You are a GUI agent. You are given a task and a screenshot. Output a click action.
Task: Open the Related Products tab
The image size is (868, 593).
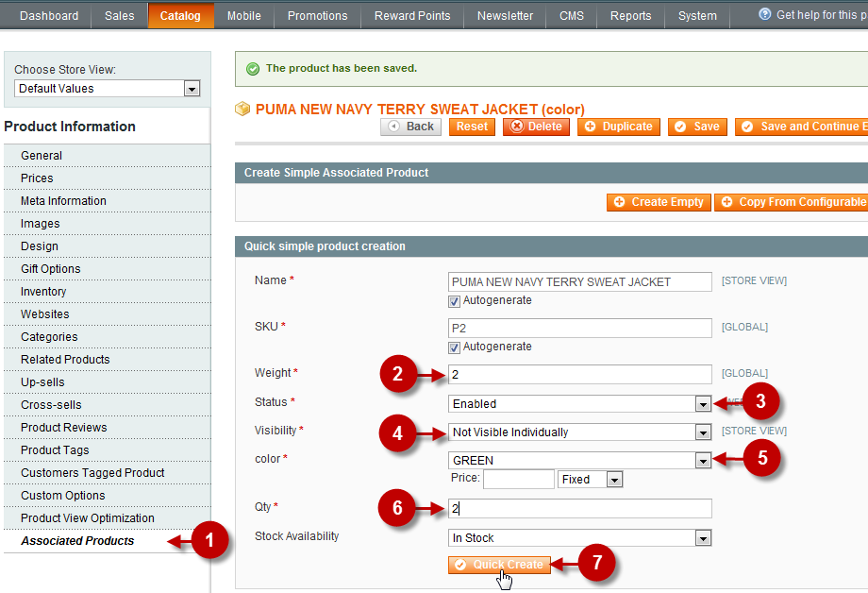(108, 360)
